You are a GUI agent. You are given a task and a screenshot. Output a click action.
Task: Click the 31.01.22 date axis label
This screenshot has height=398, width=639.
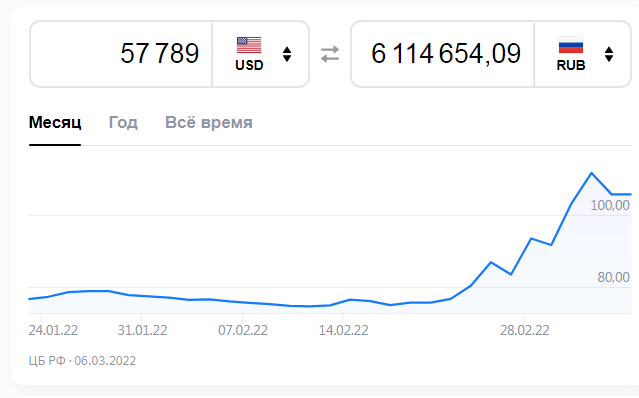(142, 330)
